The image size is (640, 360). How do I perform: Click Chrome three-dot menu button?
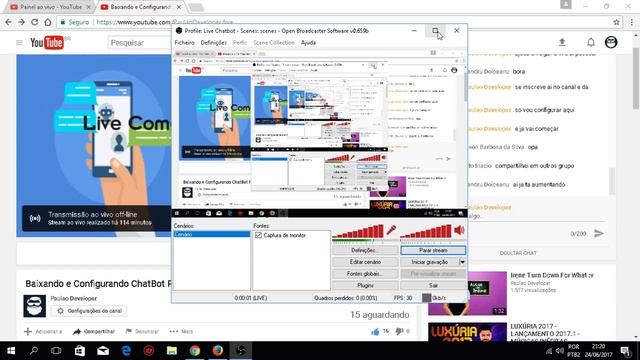pyautogui.click(x=631, y=22)
